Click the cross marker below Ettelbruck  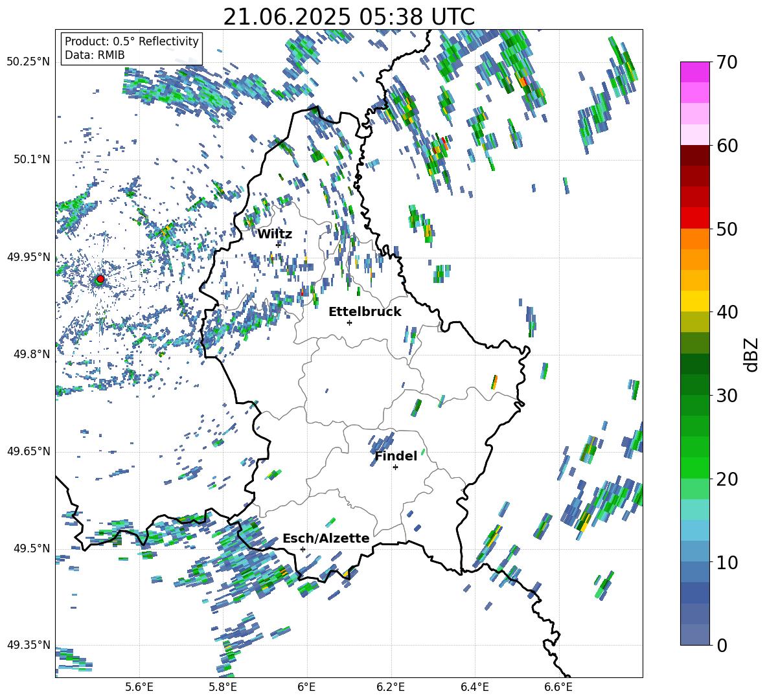pos(349,322)
